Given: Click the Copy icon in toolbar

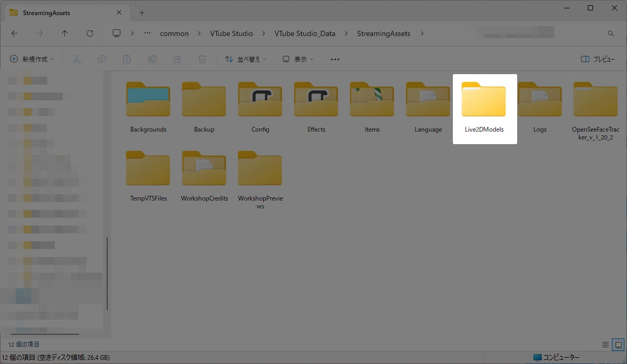Looking at the screenshot, I should pos(102,59).
